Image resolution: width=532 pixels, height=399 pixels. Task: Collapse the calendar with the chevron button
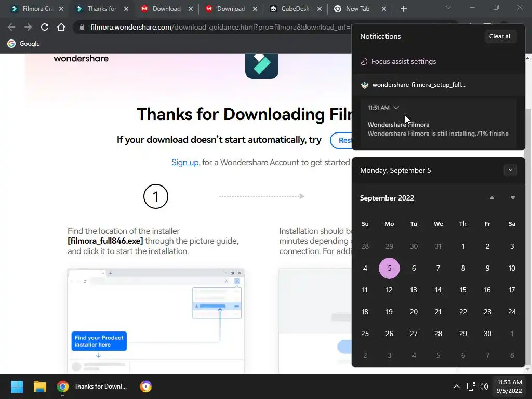[511, 170]
